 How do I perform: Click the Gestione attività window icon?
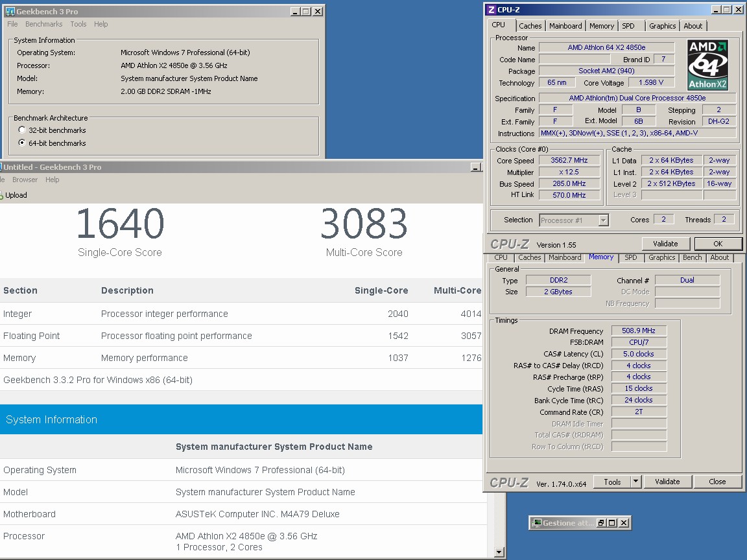[537, 523]
